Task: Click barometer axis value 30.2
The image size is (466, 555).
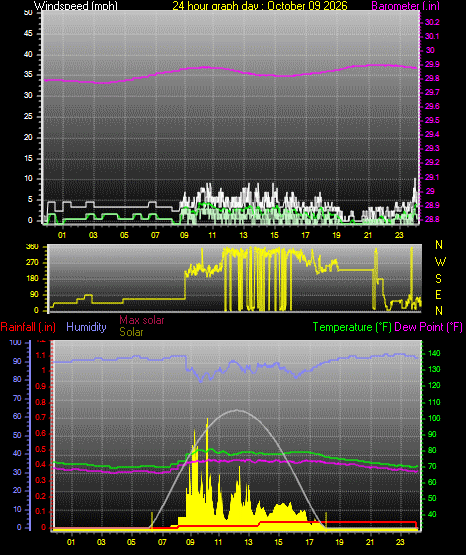Action: (x=432, y=22)
